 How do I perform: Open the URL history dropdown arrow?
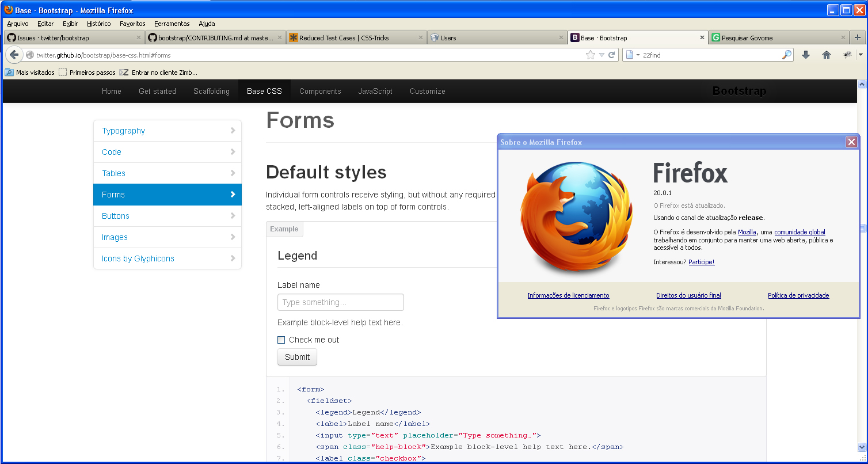(x=601, y=55)
